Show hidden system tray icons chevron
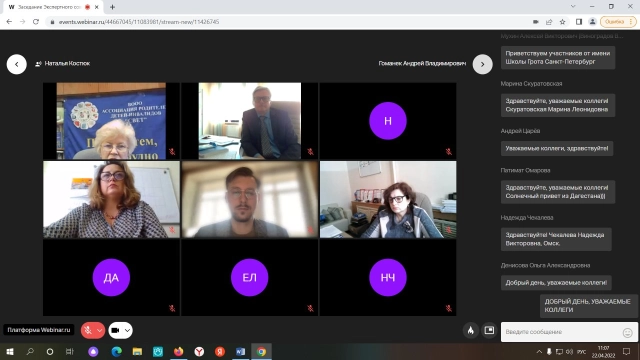 click(x=539, y=351)
